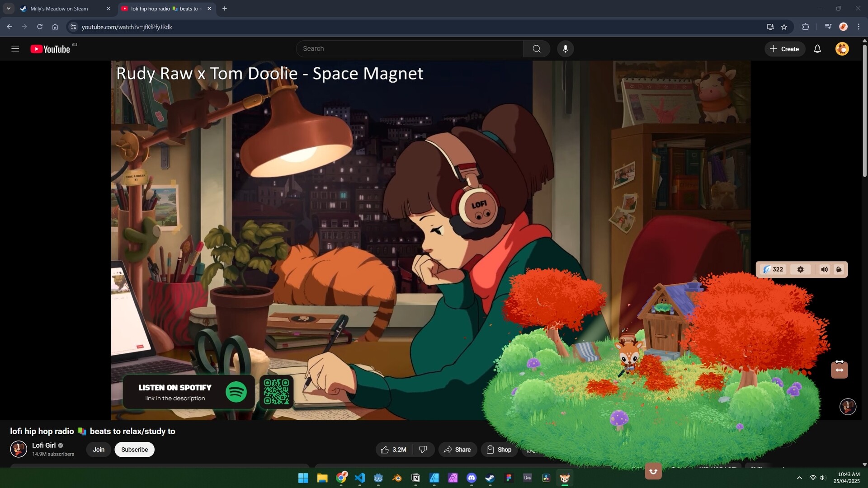This screenshot has height=488, width=868.
Task: Open the Lofi Girl channel page
Action: pyautogui.click(x=44, y=445)
